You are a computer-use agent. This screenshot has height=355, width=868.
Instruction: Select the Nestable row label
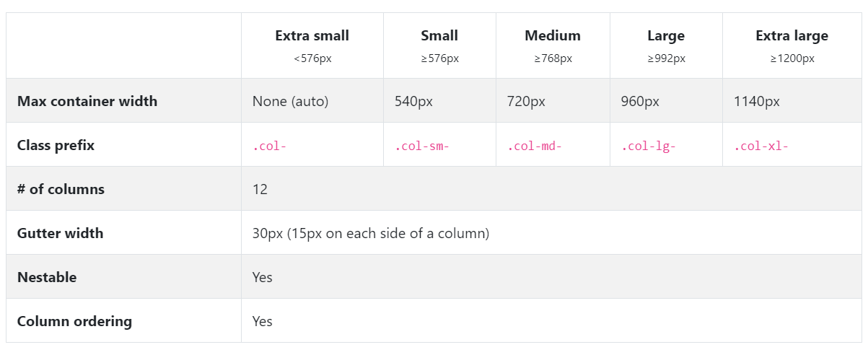(47, 277)
